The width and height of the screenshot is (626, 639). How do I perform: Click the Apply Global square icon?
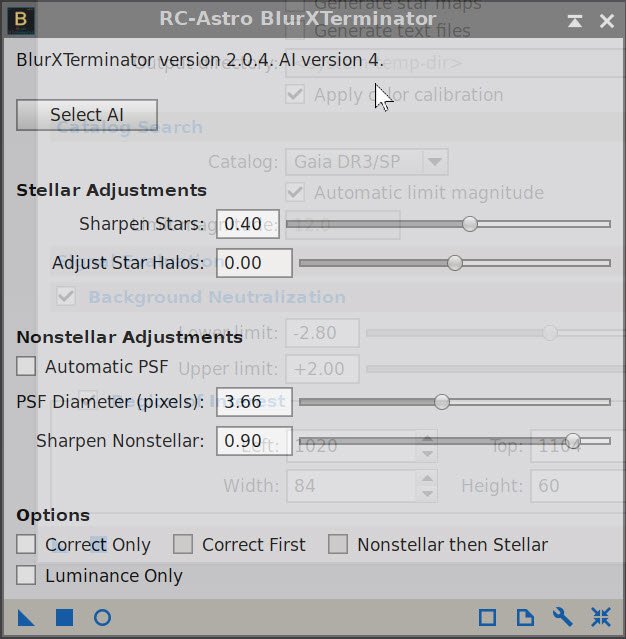pyautogui.click(x=64, y=617)
